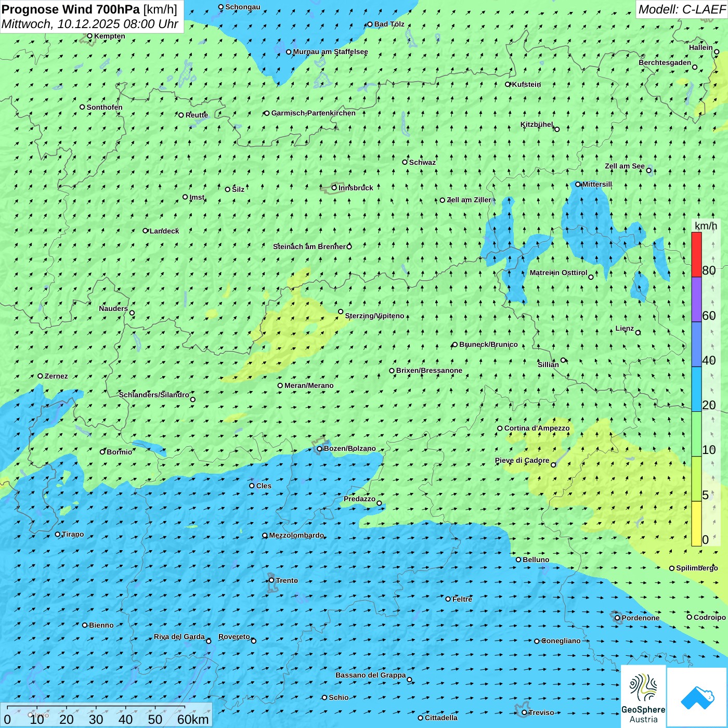The width and height of the screenshot is (728, 728).
Task: Click the red 80 km/h legend color
Action: click(x=696, y=254)
